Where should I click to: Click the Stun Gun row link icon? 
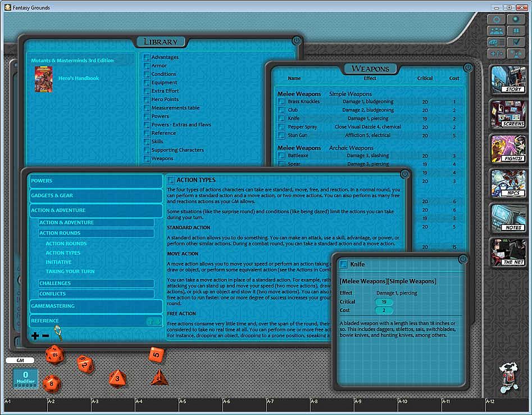point(281,135)
